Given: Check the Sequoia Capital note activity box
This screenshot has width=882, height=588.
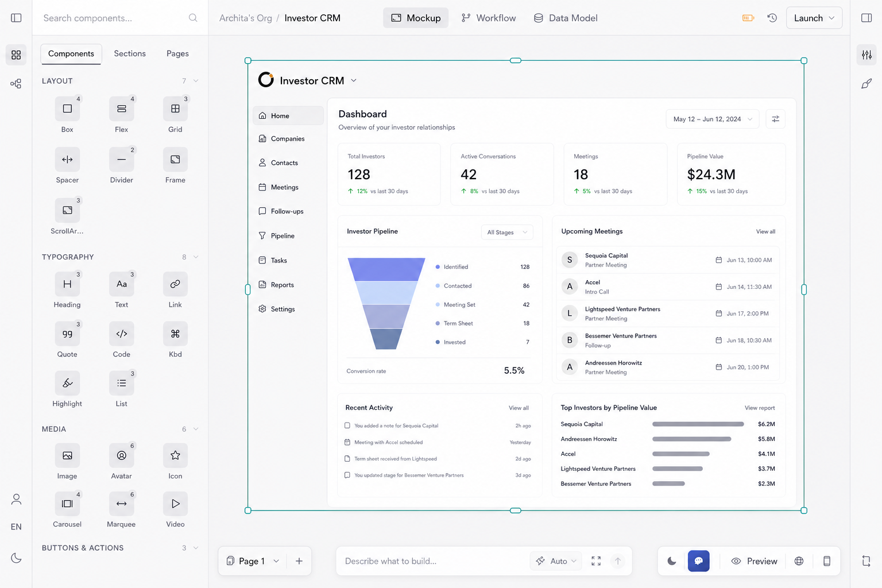Looking at the screenshot, I should (347, 425).
